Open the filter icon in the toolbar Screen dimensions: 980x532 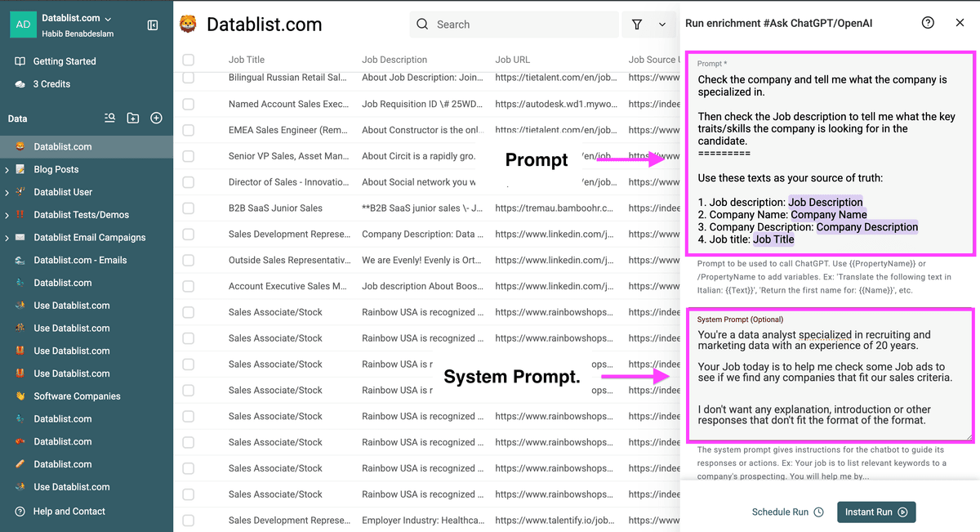(637, 25)
